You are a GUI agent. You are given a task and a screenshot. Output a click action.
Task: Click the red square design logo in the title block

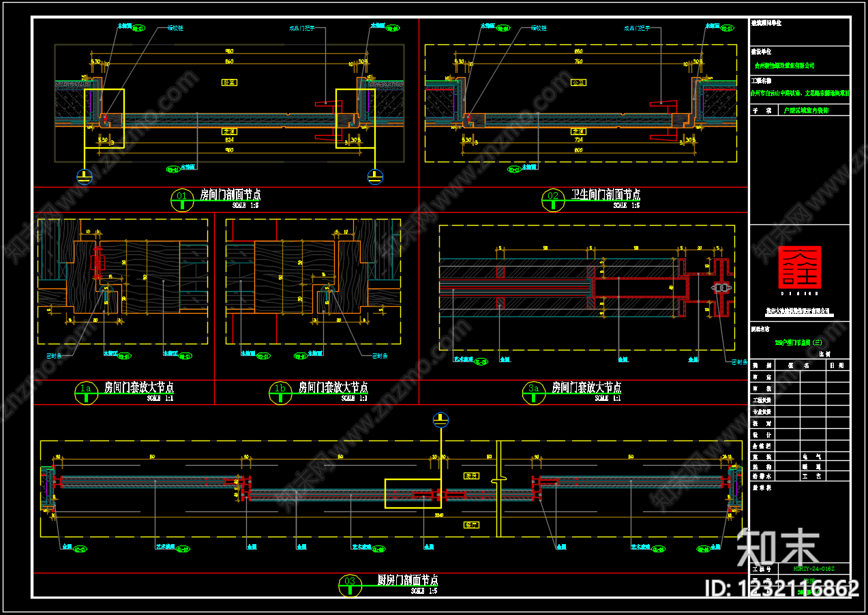click(800, 267)
